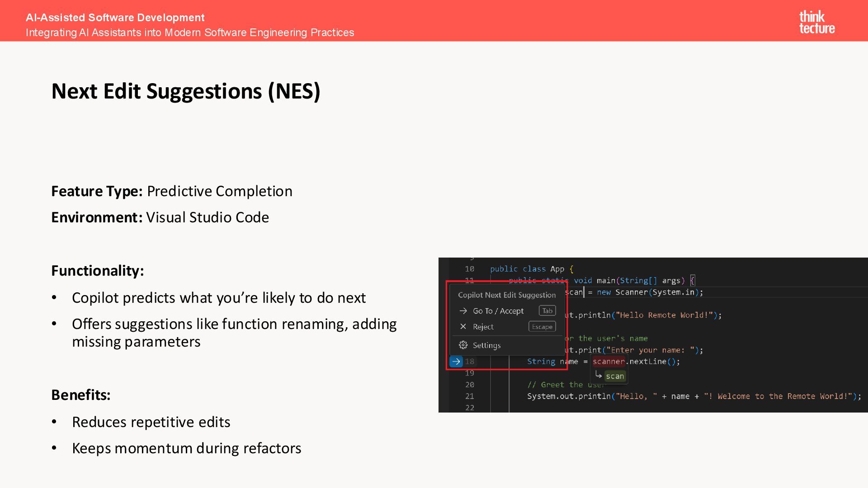The height and width of the screenshot is (488, 868).
Task: Click line number 21 in gutter
Action: (x=470, y=396)
